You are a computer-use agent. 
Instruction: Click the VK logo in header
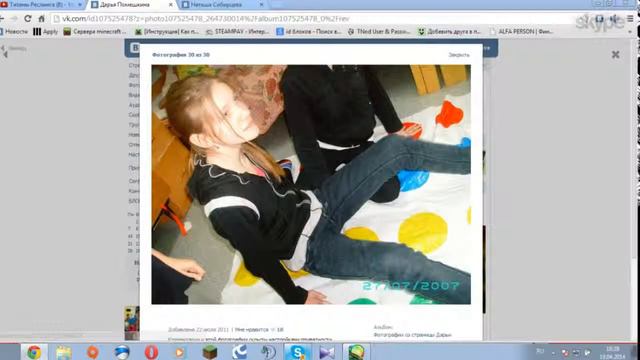[x=135, y=48]
